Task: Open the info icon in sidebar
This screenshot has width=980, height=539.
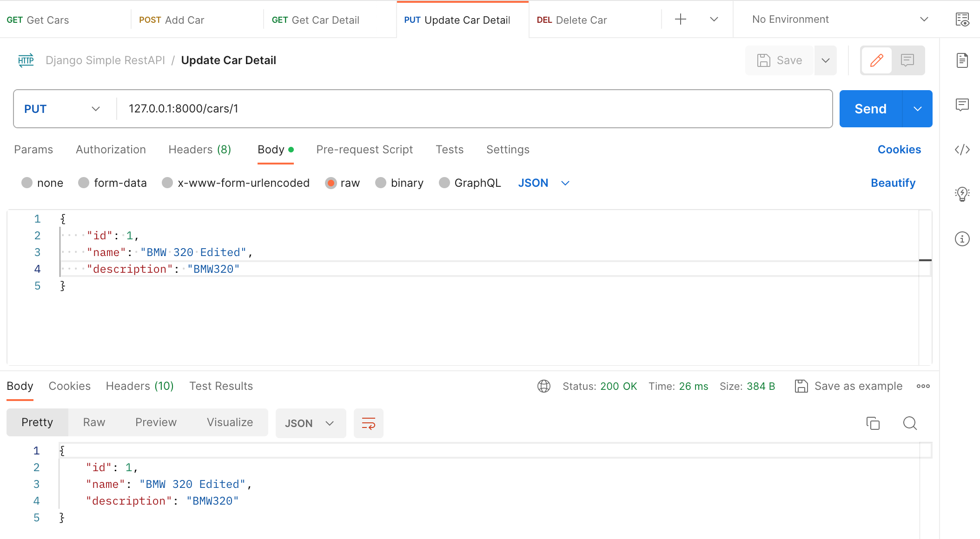Action: click(x=962, y=239)
